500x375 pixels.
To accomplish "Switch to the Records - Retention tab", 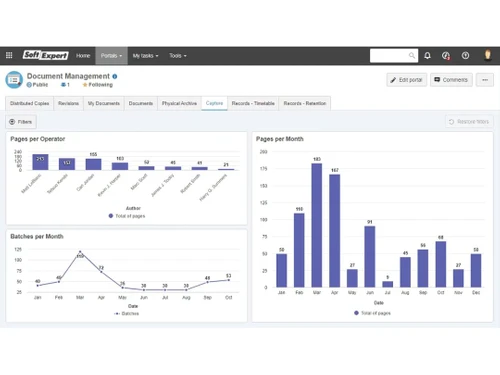I will point(305,103).
